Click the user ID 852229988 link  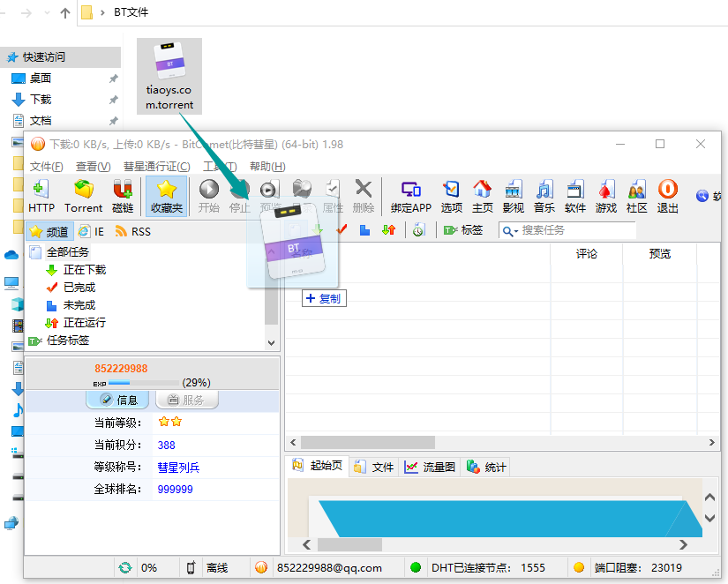(x=121, y=369)
